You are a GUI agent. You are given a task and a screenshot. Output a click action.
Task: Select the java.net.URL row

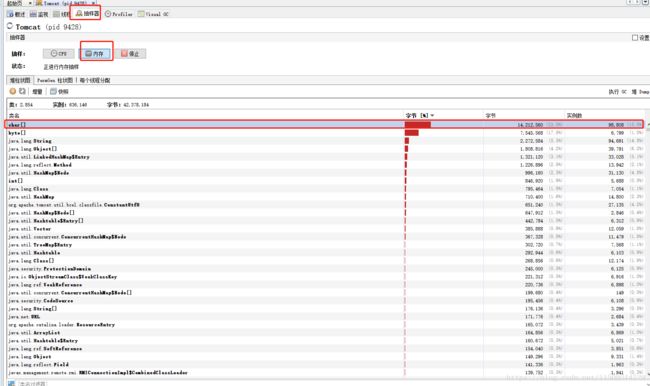(325, 316)
